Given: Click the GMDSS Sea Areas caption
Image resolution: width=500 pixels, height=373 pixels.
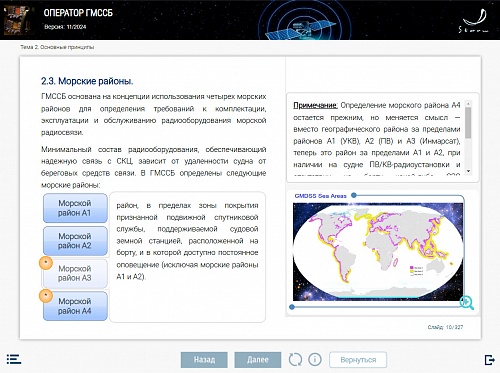Looking at the screenshot, I should (320, 196).
